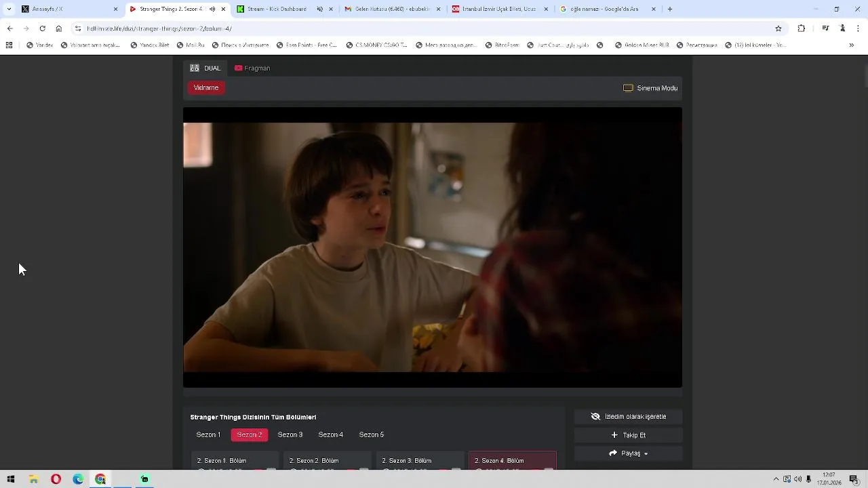This screenshot has width=868, height=488.
Task: Click Takip Et to follow series
Action: (628, 435)
